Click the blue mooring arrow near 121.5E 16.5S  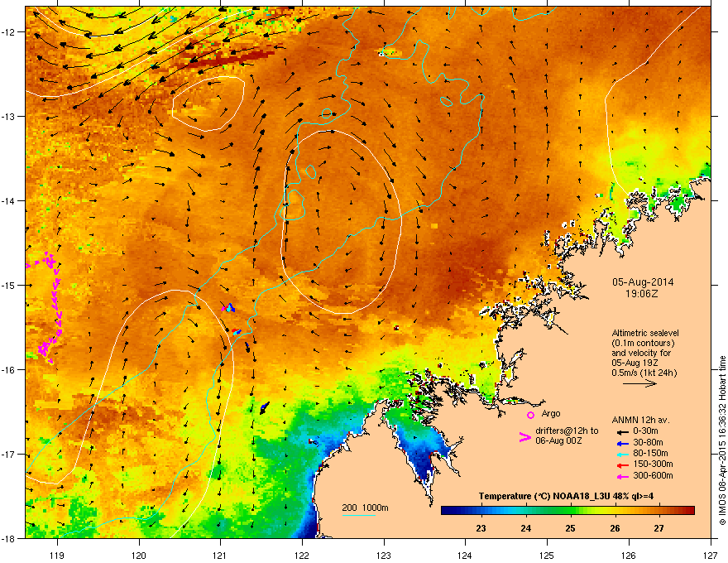264,408
